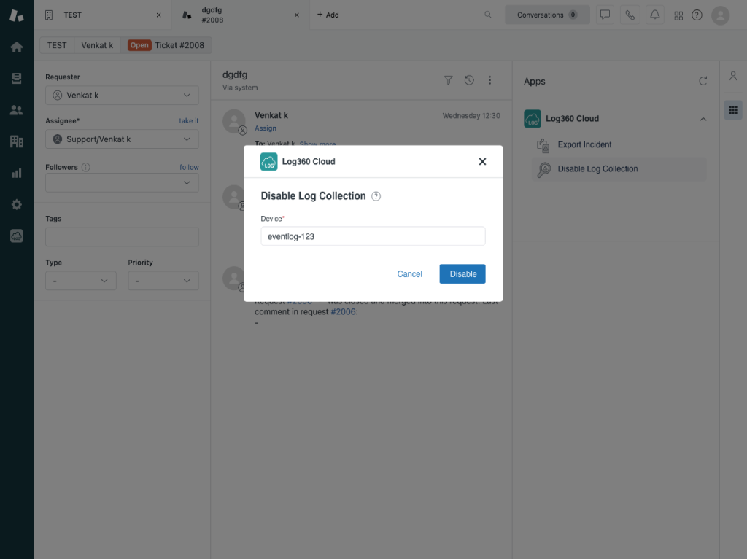Select Disable Log Collection in Apps panel

tap(619, 169)
